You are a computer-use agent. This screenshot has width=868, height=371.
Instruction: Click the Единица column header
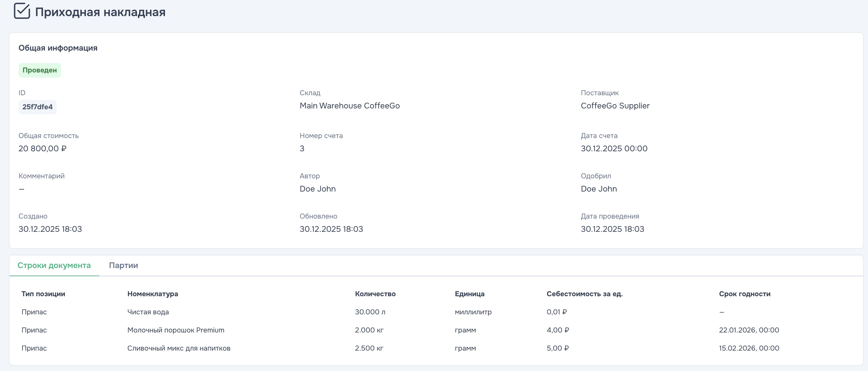click(x=469, y=294)
